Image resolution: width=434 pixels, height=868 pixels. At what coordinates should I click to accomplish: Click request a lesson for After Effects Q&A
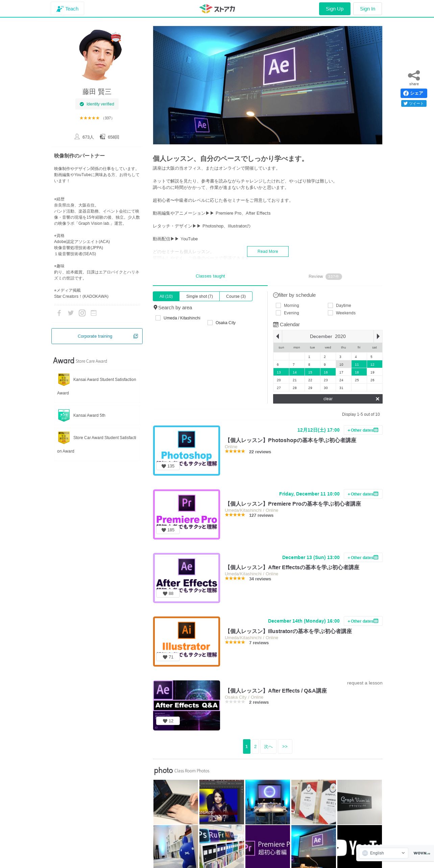pyautogui.click(x=365, y=683)
